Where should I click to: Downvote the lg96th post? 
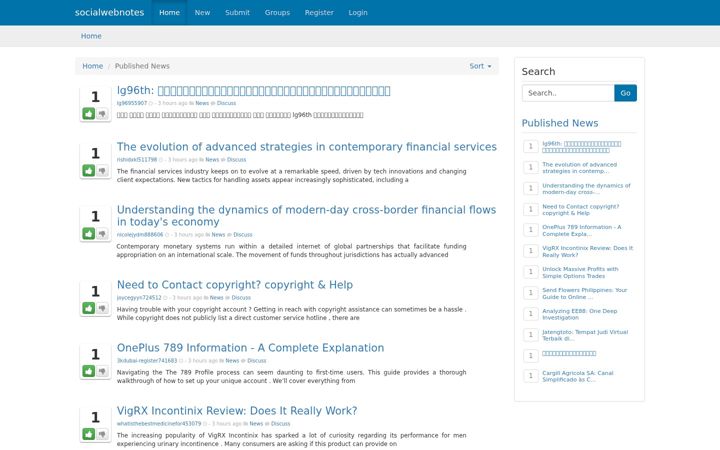102,113
